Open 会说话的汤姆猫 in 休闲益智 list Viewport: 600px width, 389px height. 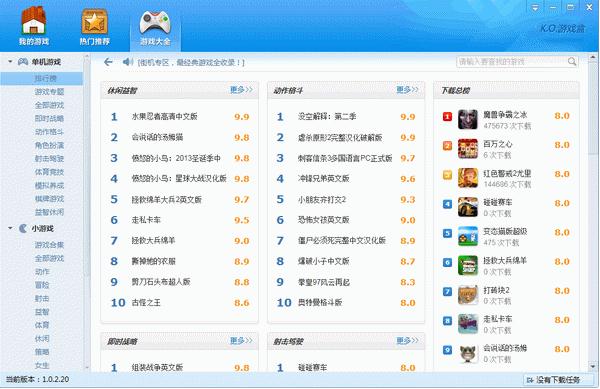[x=157, y=137]
